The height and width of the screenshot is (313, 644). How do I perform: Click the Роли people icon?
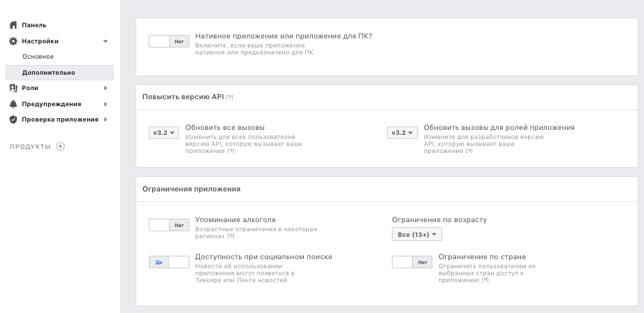tap(13, 88)
